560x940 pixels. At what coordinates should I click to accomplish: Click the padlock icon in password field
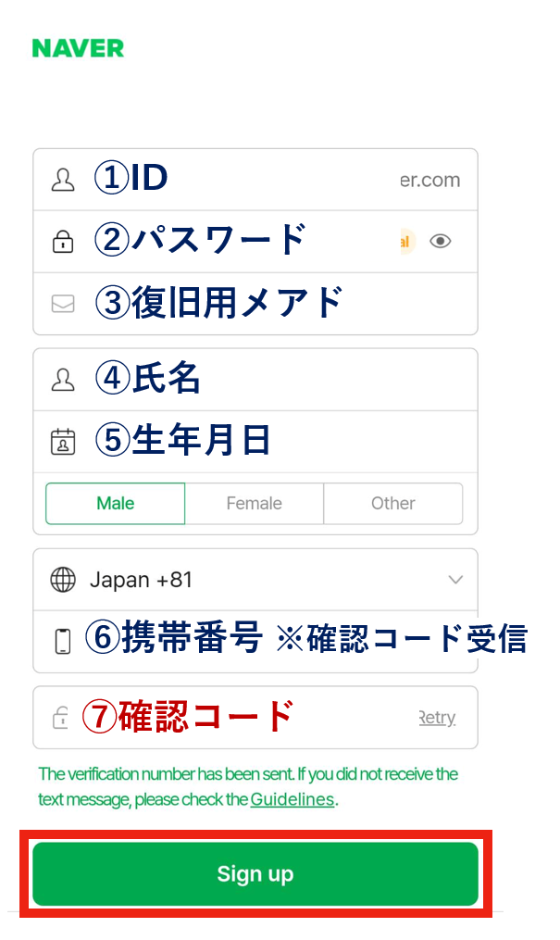click(63, 242)
